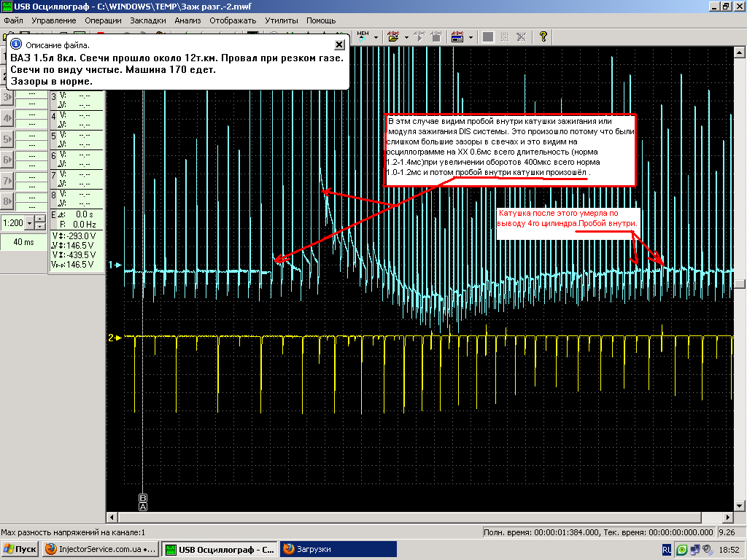
Task: Open the Отображать menu
Action: click(233, 20)
